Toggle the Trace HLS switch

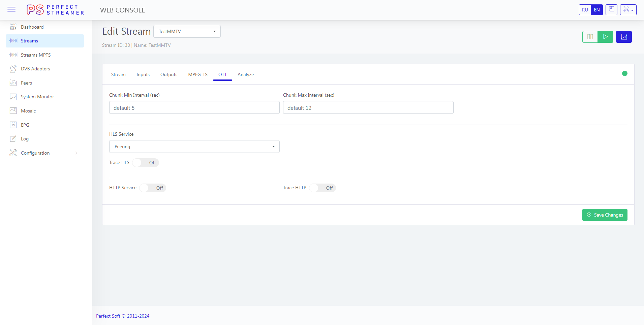[145, 163]
